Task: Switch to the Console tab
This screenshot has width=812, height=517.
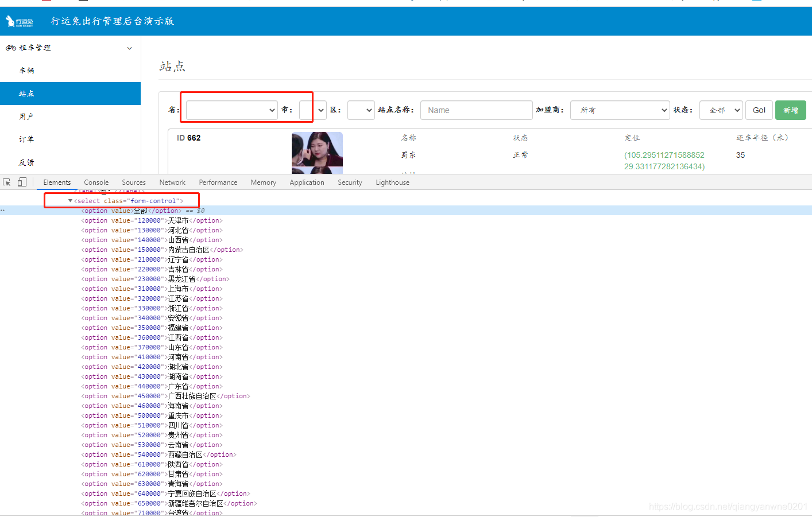Action: pos(96,182)
